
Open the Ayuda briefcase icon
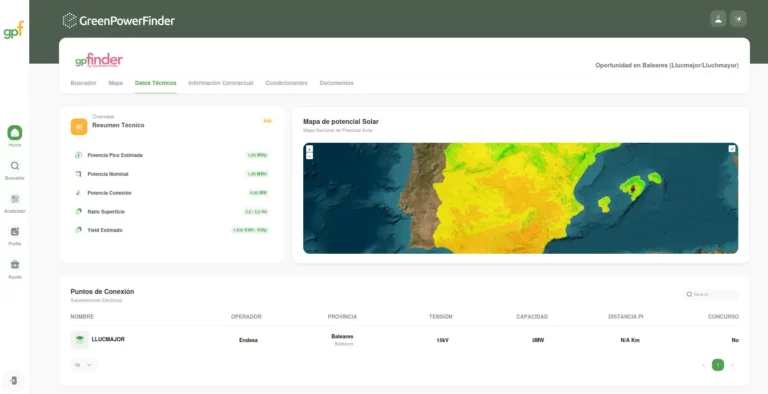[x=15, y=265]
